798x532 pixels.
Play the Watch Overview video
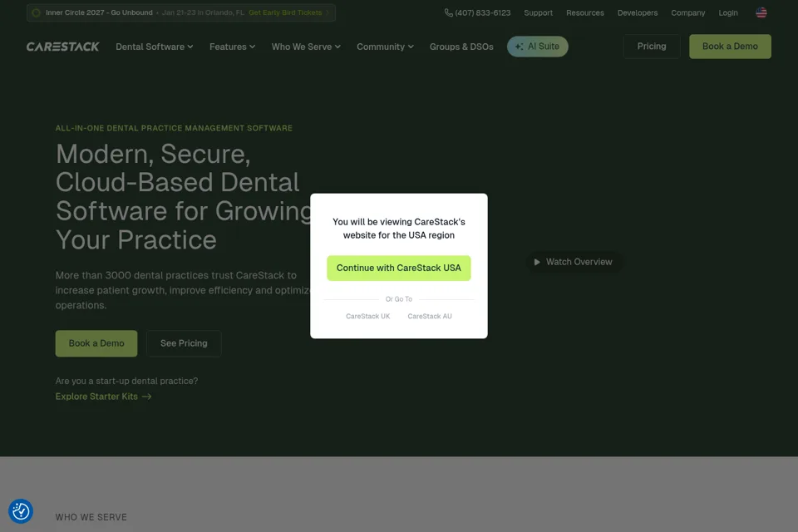click(x=573, y=262)
